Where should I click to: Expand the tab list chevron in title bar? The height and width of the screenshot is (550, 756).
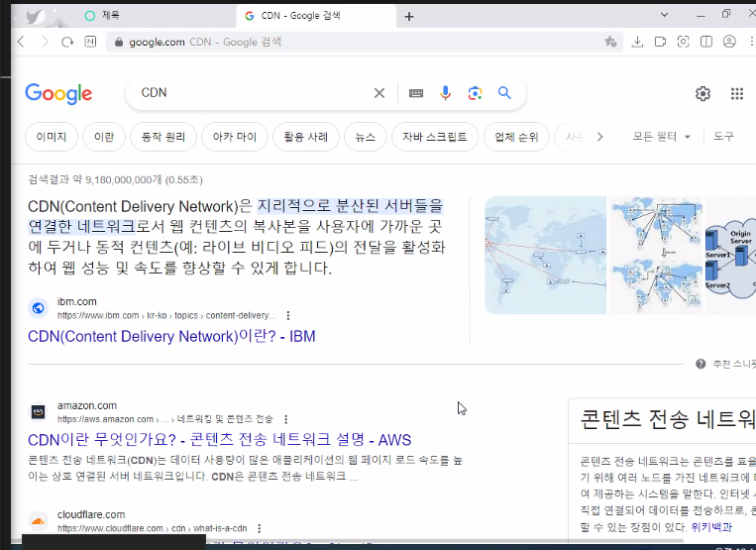pos(664,15)
